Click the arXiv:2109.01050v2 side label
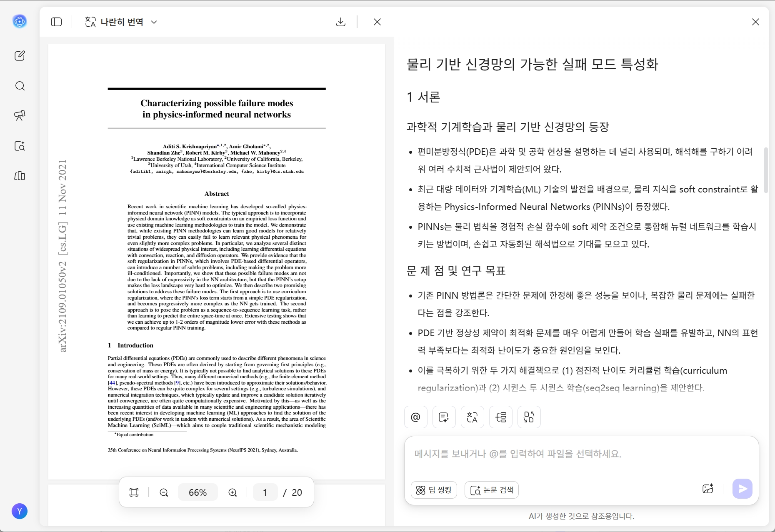775x532 pixels. (x=62, y=307)
